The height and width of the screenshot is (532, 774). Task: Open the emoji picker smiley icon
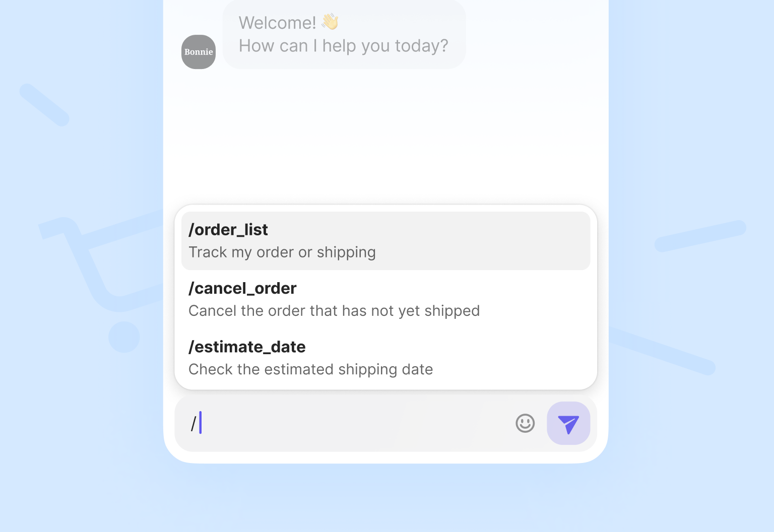[525, 424]
